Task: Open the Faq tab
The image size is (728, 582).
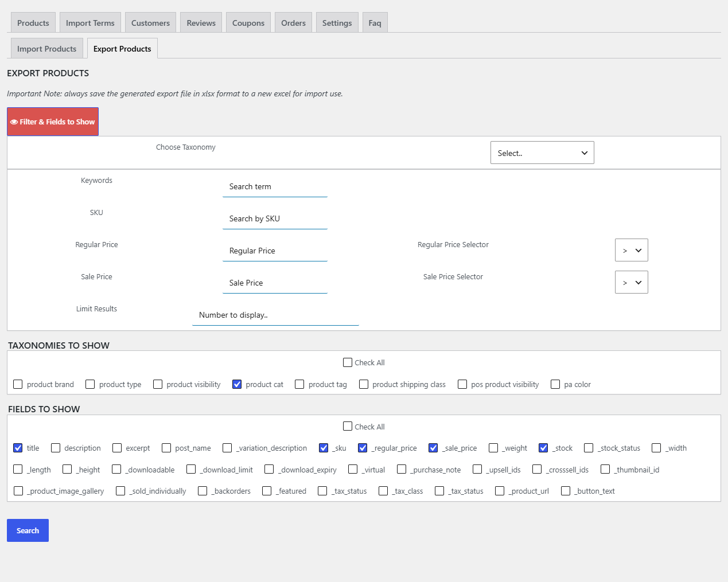Action: point(375,23)
